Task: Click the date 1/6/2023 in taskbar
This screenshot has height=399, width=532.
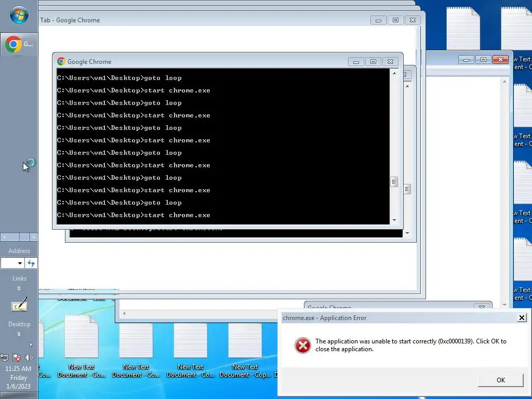Action: (x=18, y=386)
